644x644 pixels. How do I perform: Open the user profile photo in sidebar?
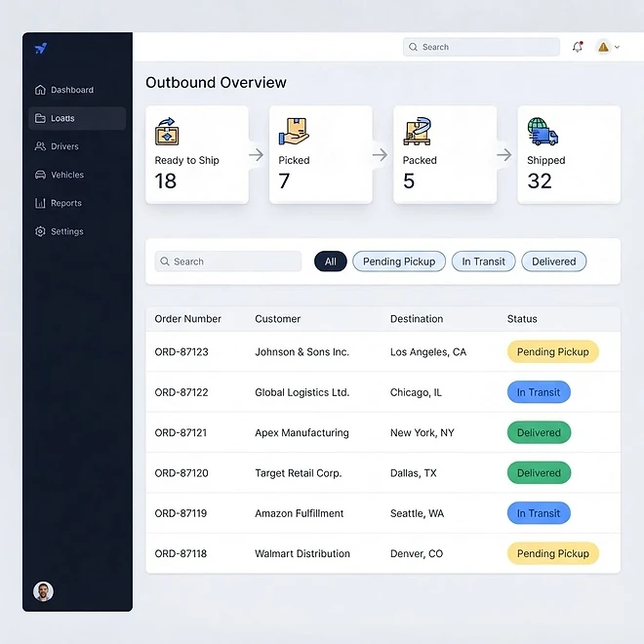click(43, 591)
